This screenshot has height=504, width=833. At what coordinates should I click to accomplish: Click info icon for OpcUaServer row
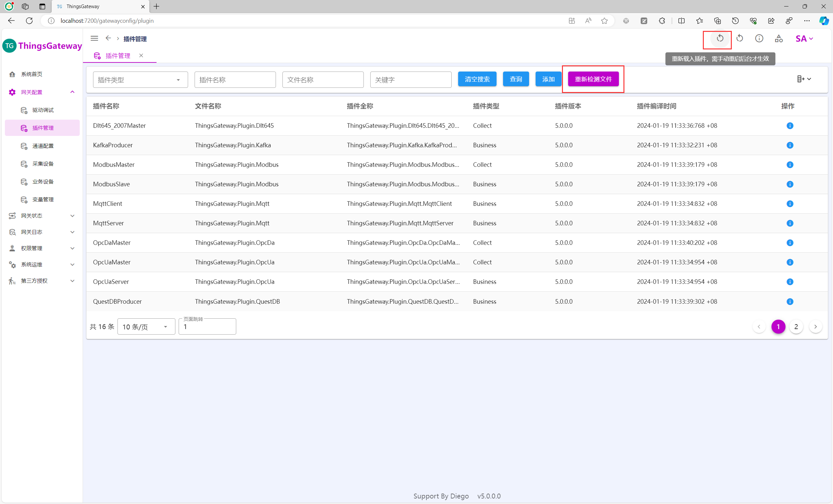(790, 282)
